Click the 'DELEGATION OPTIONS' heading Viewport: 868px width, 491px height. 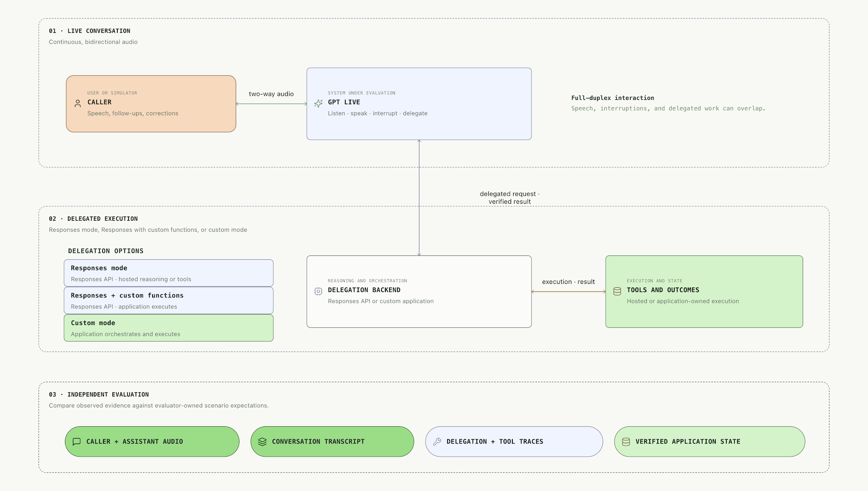106,251
